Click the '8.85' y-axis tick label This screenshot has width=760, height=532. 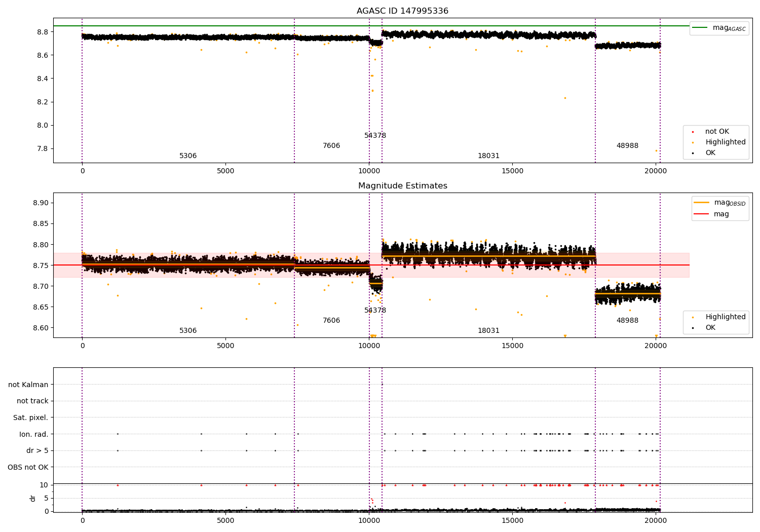(40, 224)
